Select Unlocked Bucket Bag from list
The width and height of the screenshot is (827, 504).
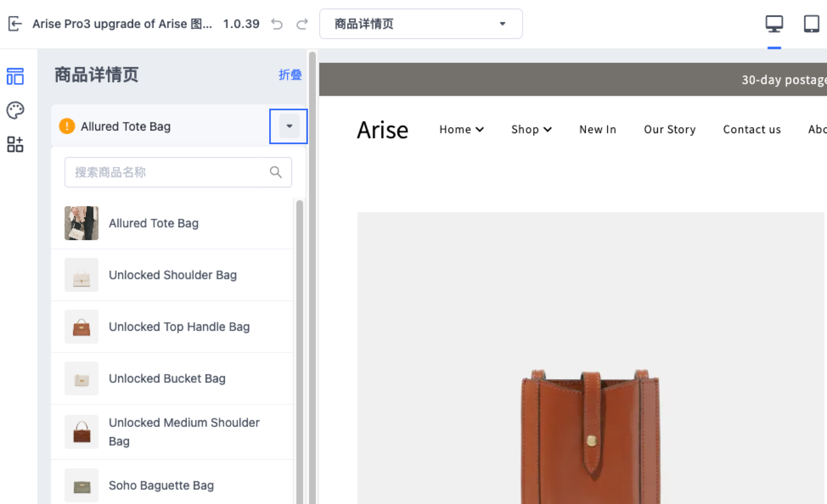tap(172, 378)
